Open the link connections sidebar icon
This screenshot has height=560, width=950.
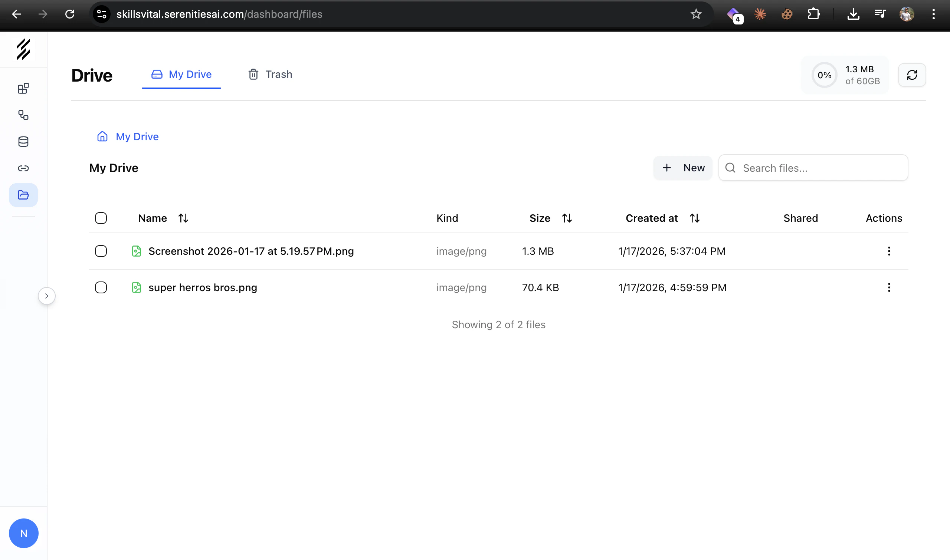coord(23,168)
